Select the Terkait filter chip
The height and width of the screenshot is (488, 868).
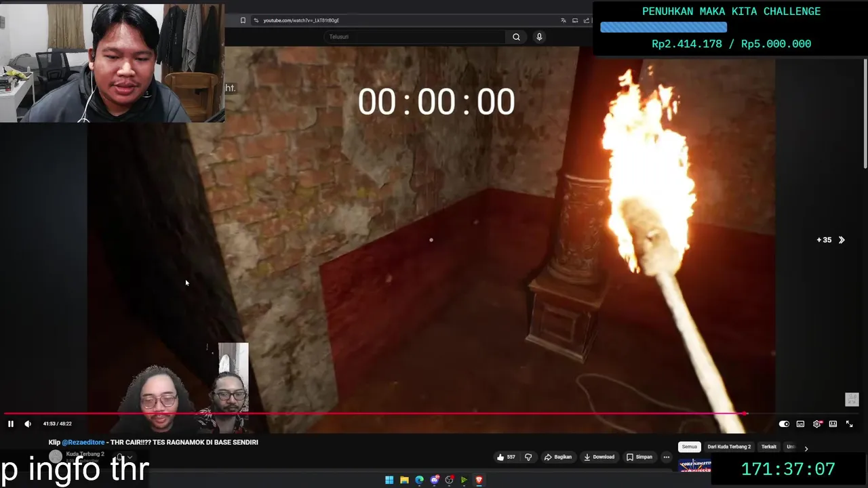coord(769,447)
